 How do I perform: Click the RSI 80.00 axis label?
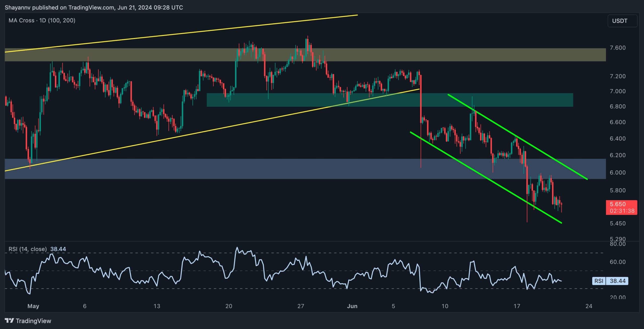(x=618, y=244)
